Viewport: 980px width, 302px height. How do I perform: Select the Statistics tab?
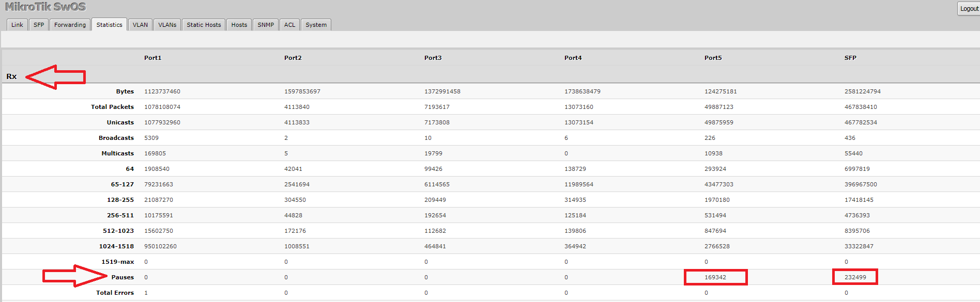tap(109, 25)
